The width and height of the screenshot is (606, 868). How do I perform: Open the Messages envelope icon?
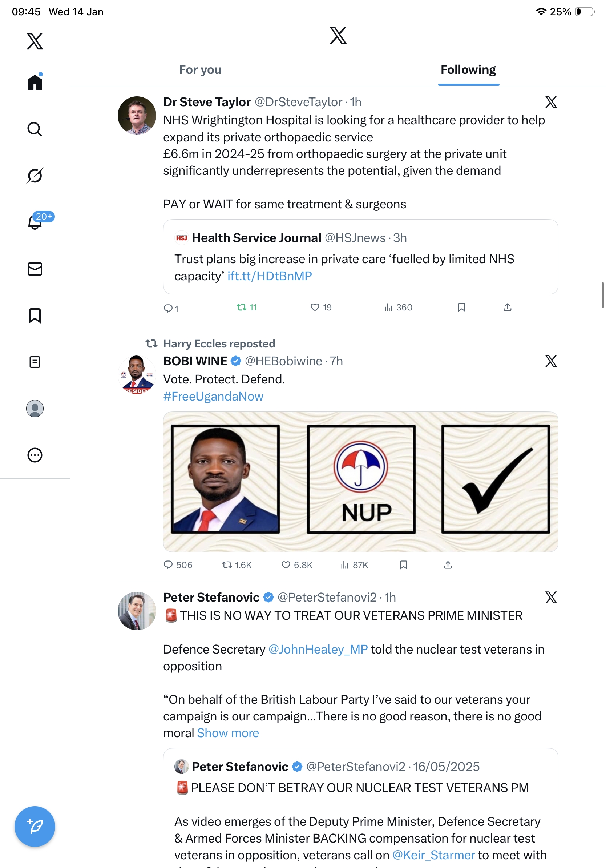tap(35, 269)
